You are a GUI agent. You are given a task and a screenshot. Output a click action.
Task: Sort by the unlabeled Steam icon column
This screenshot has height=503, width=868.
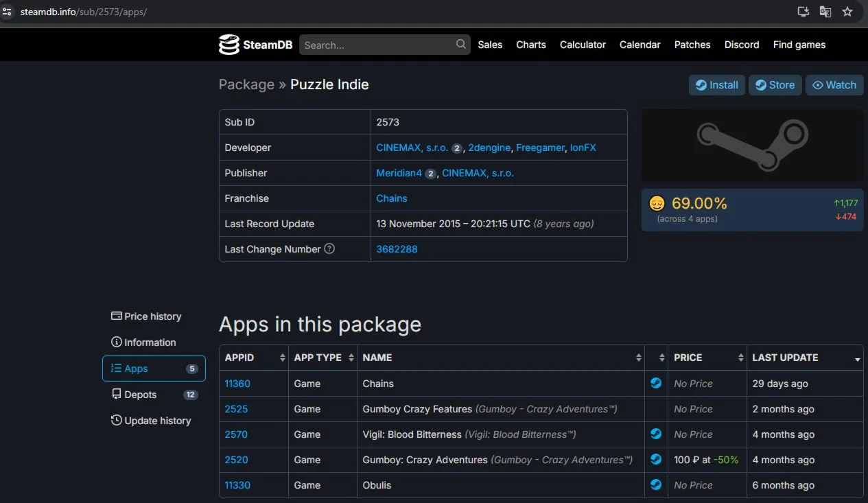[x=657, y=358]
